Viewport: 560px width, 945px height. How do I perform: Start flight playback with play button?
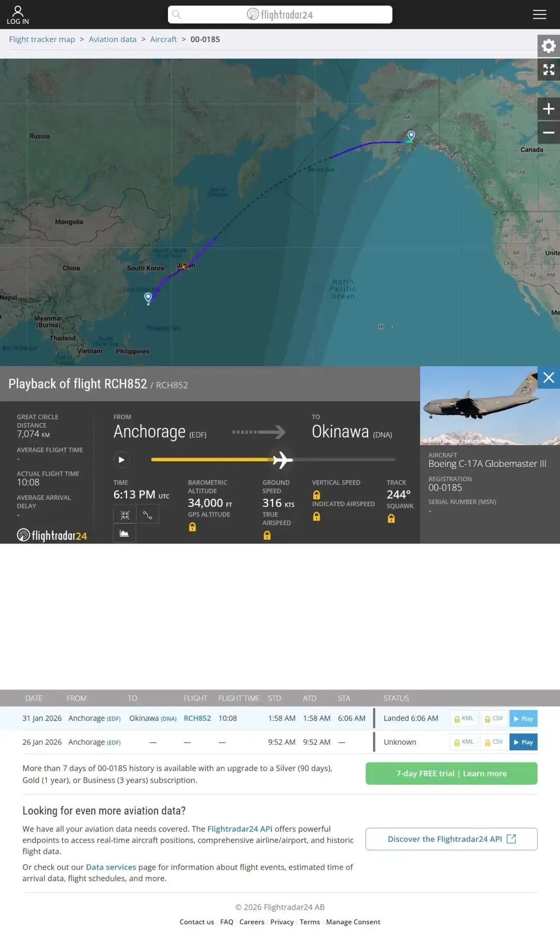click(x=121, y=460)
